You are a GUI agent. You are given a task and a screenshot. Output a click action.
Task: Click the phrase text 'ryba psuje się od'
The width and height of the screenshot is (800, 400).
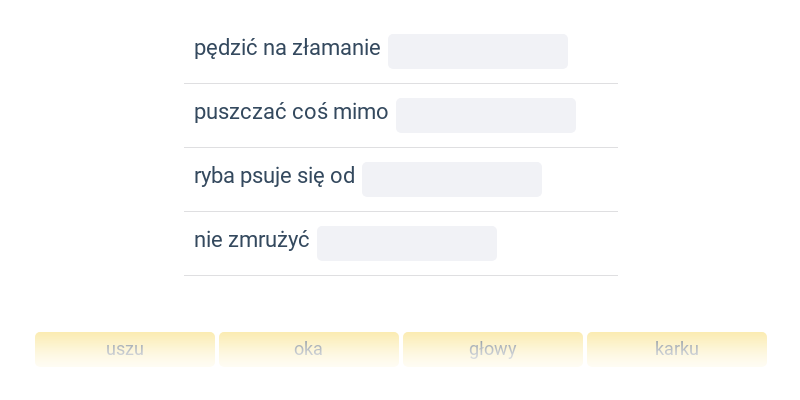click(274, 177)
